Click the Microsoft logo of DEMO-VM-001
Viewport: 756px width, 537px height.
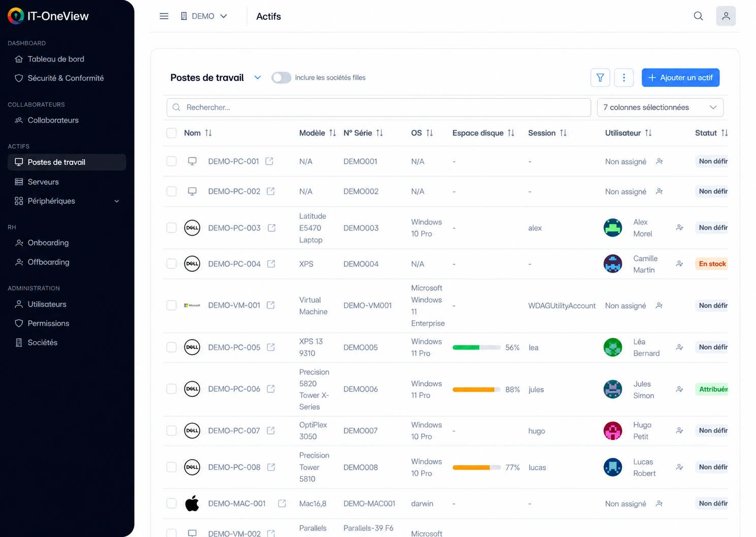192,305
